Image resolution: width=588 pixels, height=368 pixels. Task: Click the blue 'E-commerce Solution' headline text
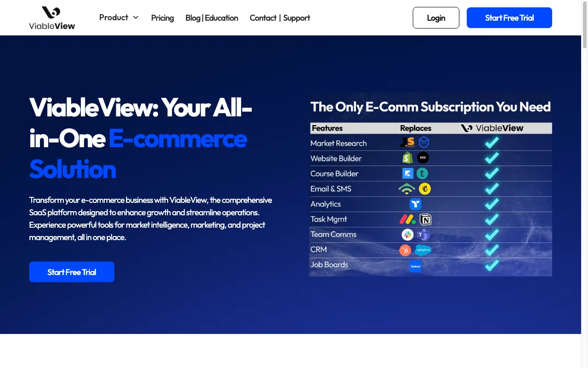[x=138, y=154]
